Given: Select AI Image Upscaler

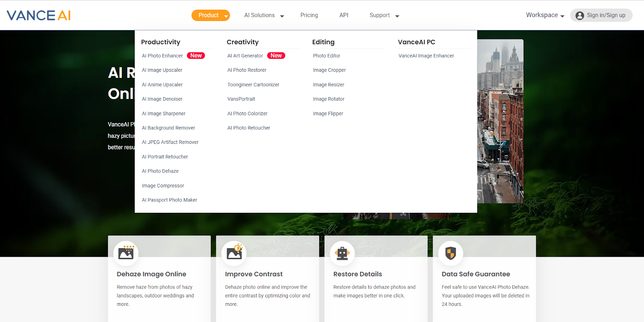Looking at the screenshot, I should 162,70.
